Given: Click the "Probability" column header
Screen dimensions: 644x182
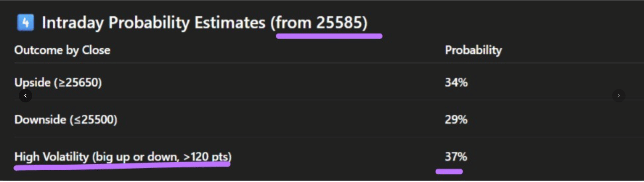Looking at the screenshot, I should tap(473, 50).
